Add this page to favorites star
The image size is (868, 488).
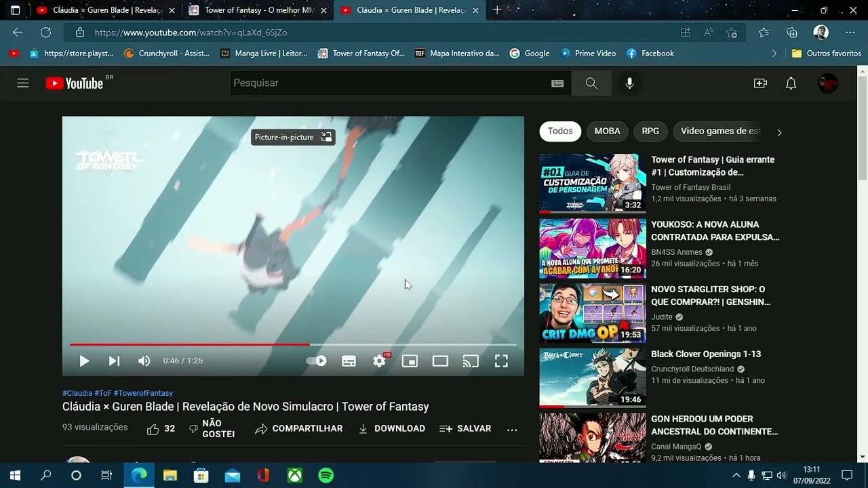732,32
